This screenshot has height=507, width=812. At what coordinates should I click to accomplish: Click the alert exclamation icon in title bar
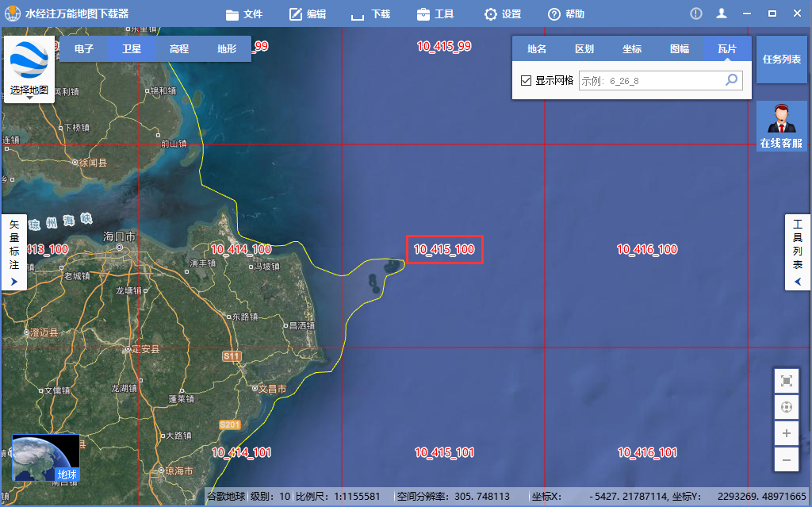coord(696,14)
